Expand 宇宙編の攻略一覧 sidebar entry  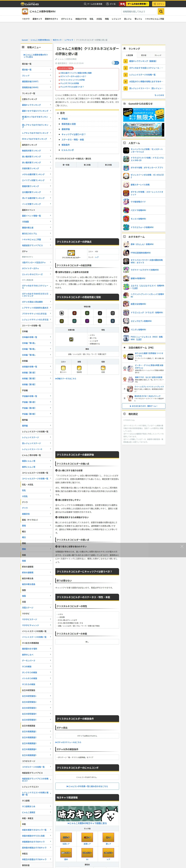click(x=37, y=396)
